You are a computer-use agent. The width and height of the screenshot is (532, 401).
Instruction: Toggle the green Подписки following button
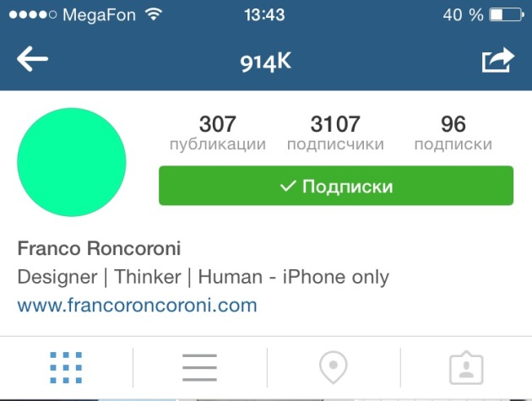(x=336, y=186)
